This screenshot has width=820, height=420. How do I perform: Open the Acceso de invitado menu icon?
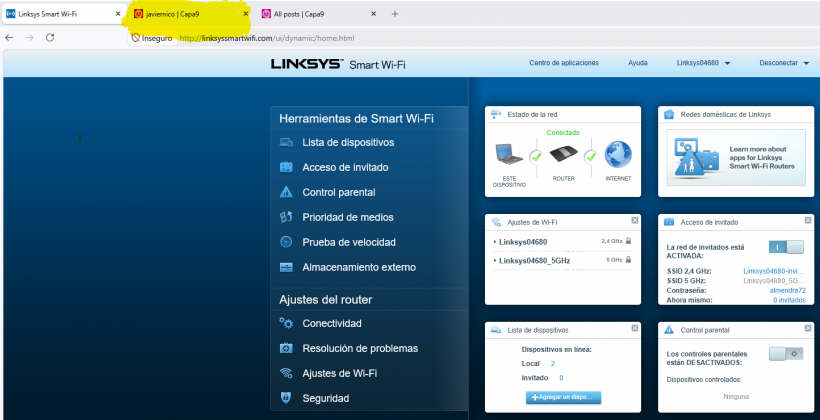286,167
